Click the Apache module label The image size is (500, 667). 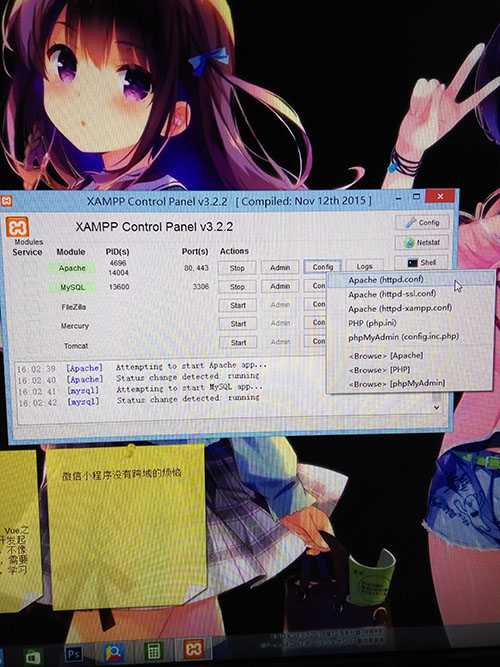(x=72, y=268)
